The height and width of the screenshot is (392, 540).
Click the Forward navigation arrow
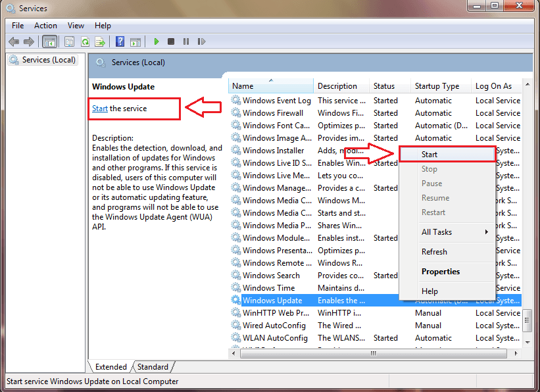(x=30, y=41)
